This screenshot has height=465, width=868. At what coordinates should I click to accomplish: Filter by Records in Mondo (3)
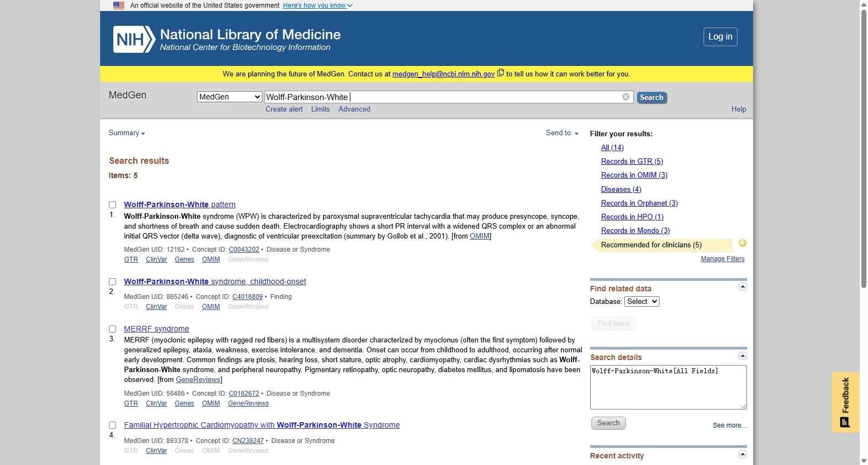pos(635,231)
